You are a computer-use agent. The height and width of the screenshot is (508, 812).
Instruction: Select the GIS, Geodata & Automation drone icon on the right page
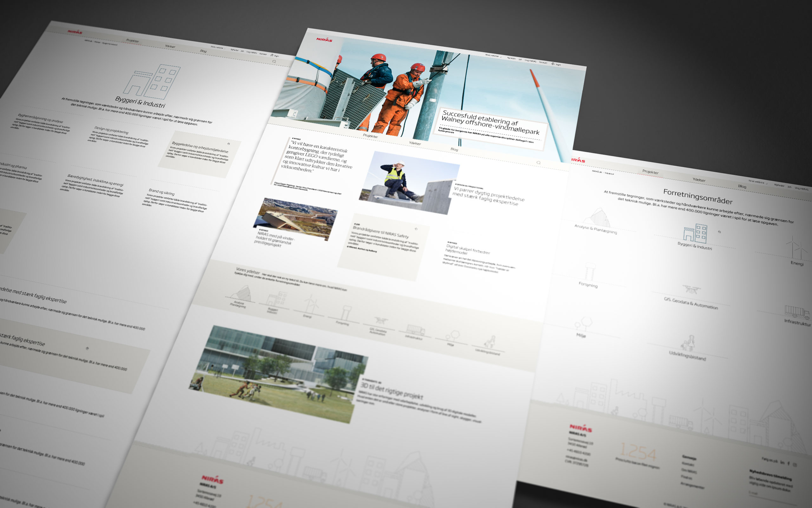(x=691, y=289)
